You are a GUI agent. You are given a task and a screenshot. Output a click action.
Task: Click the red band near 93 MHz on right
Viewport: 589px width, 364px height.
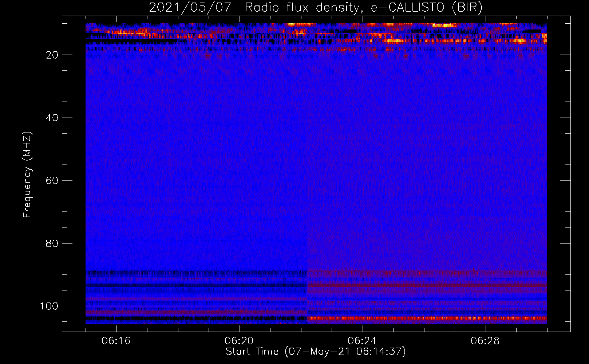[x=426, y=286]
